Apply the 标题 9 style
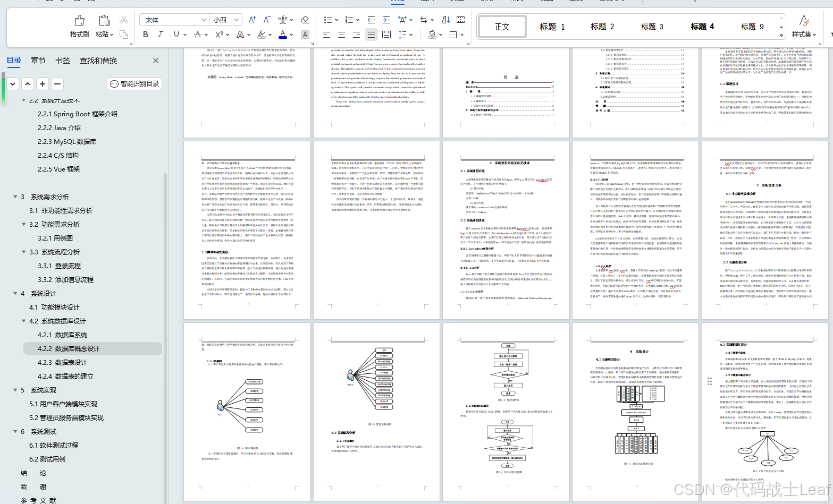This screenshot has width=833, height=504. point(752,27)
